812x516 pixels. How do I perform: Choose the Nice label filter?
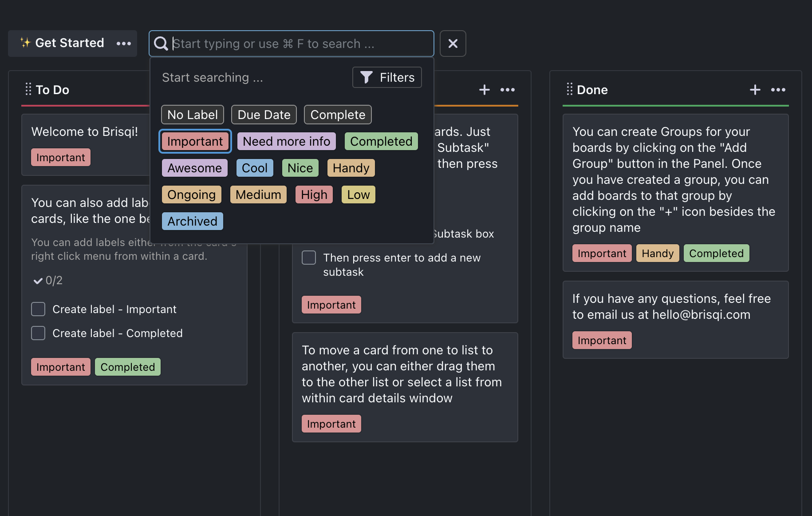pos(300,168)
